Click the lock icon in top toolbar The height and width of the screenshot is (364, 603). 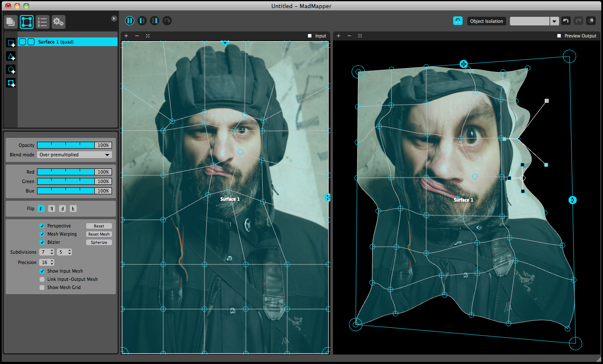(x=591, y=21)
